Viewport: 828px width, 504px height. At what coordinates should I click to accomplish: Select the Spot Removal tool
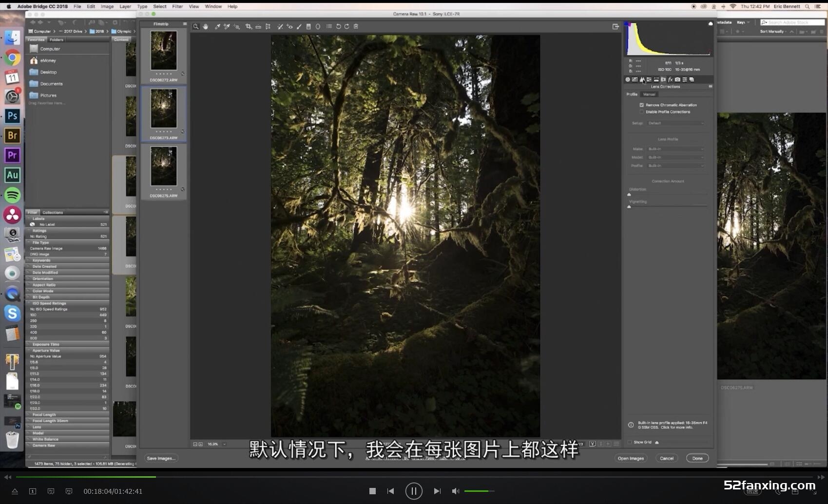280,27
